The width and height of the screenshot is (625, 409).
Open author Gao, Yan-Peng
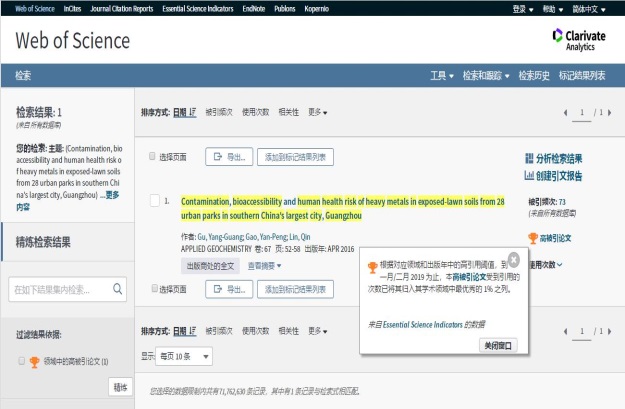(266, 237)
